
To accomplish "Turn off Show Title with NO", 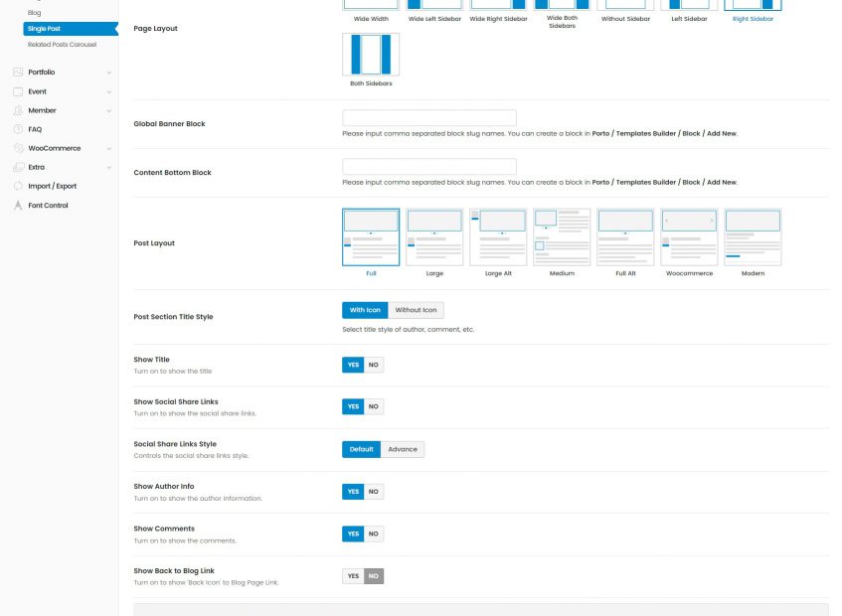I will pyautogui.click(x=374, y=365).
